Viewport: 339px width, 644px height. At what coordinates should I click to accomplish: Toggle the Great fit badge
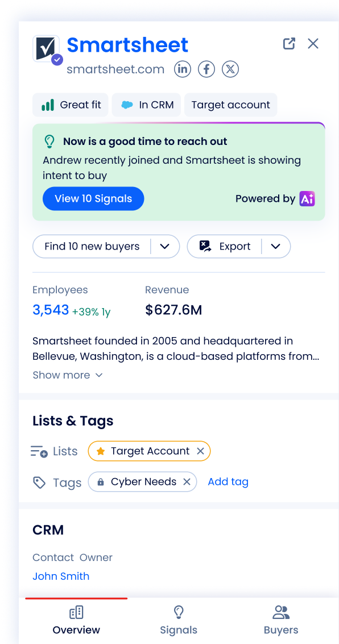coord(70,105)
